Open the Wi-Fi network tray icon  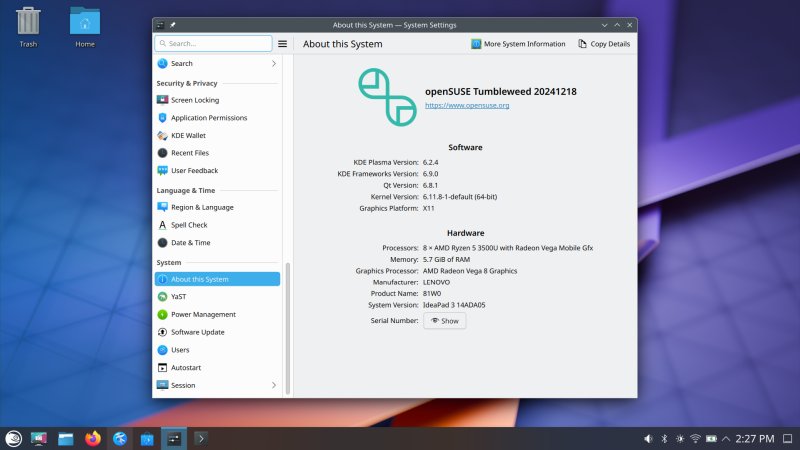click(695, 439)
